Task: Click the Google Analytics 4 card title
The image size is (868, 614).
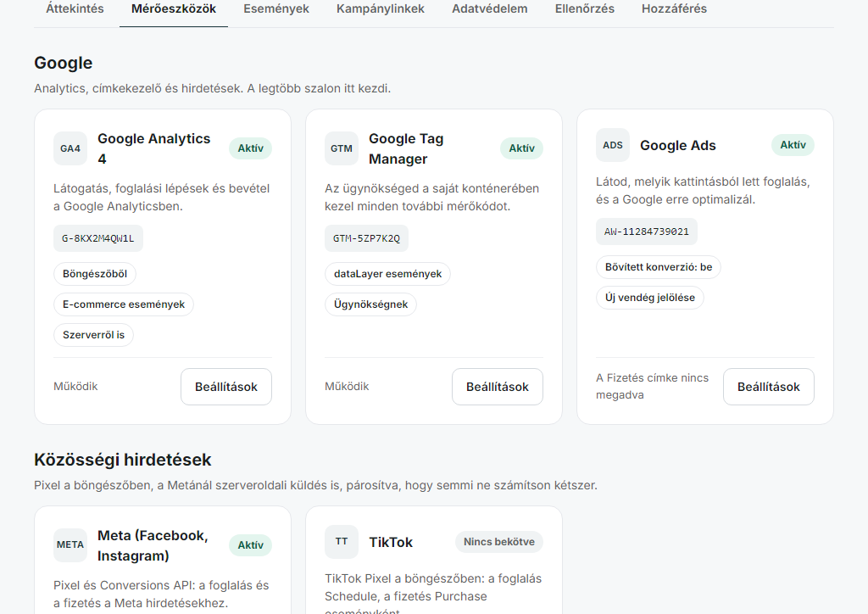Action: 154,148
